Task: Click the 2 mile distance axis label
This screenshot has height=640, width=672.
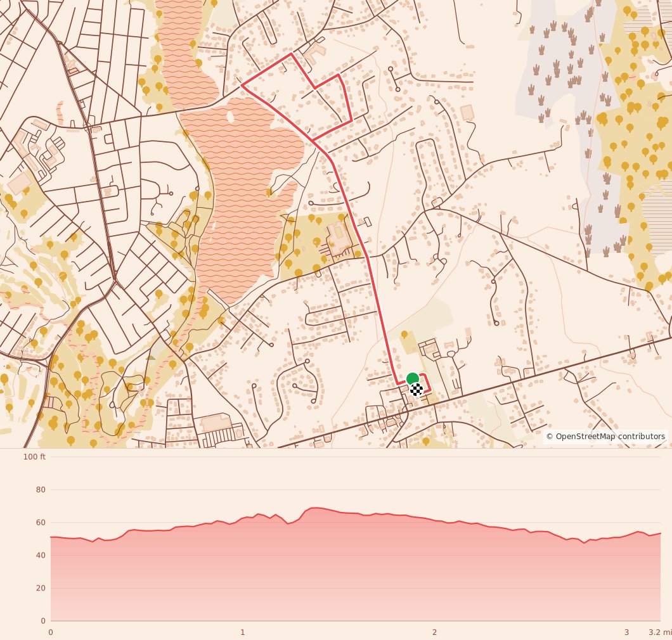Action: coord(434,632)
